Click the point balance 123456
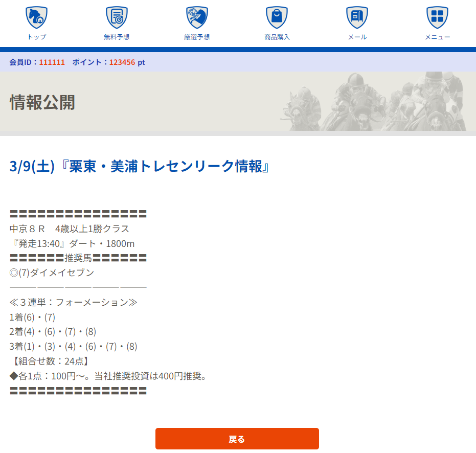 122,62
